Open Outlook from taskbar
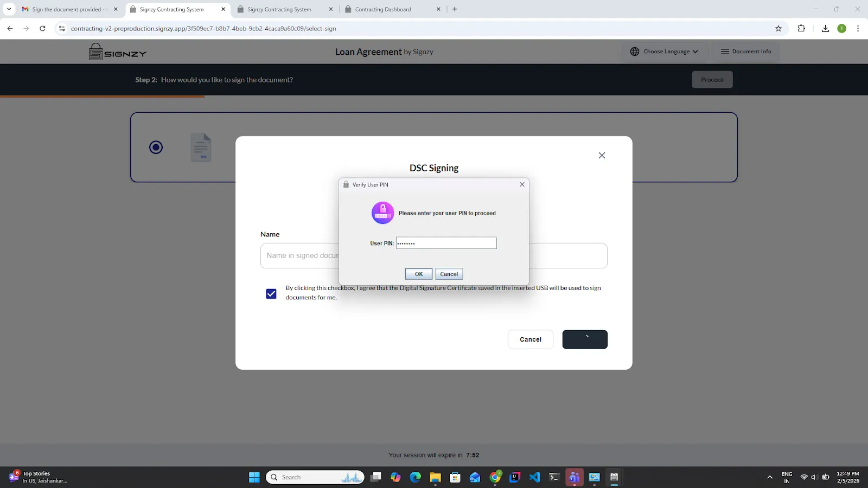 tap(475, 477)
